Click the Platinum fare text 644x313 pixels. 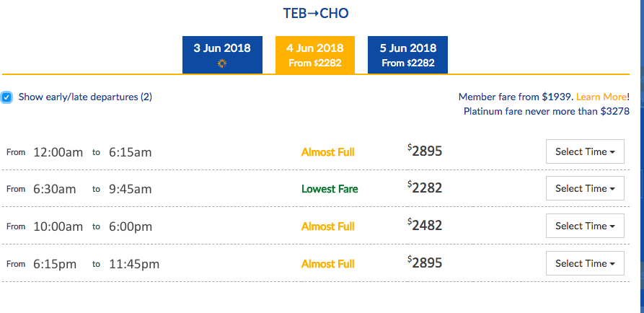coord(546,111)
